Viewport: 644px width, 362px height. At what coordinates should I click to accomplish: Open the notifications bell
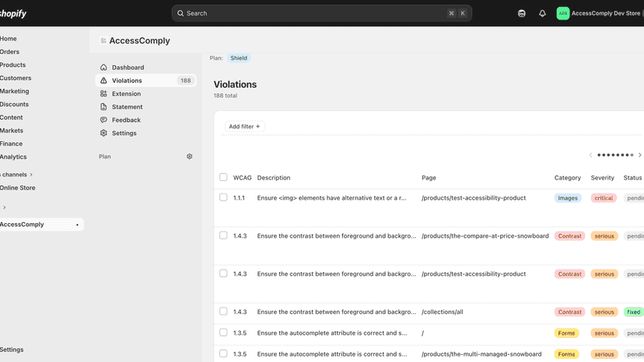coord(542,13)
